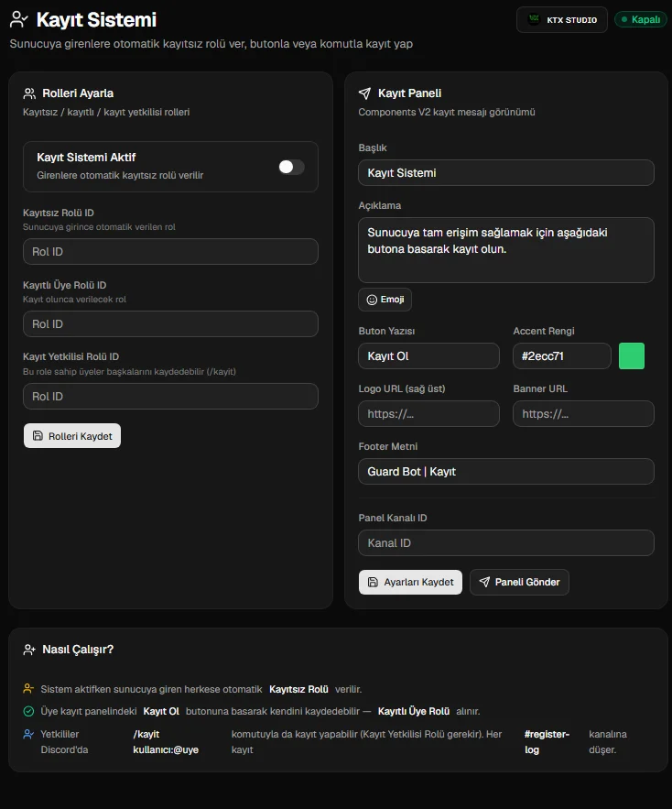The width and height of the screenshot is (672, 809).
Task: Focus the Kayıtsız Rolü ID field
Action: (x=170, y=252)
